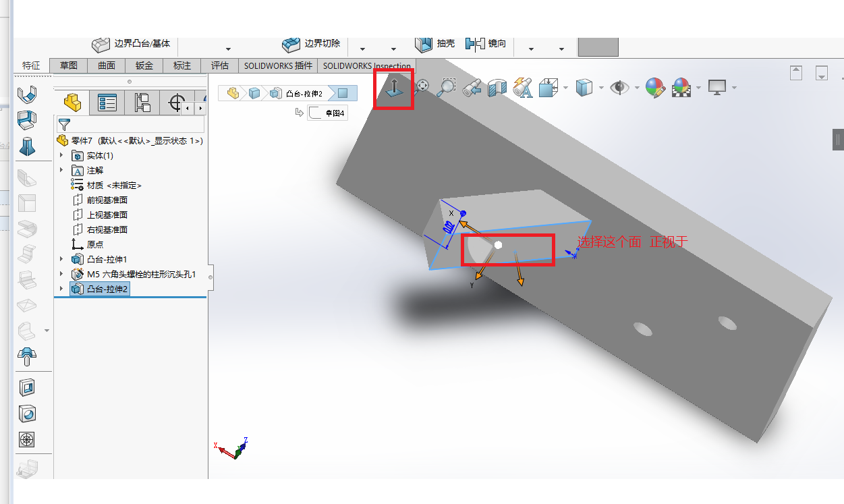Click the solid body icon in the breadcrumb
Image resolution: width=844 pixels, height=504 pixels.
[x=254, y=93]
